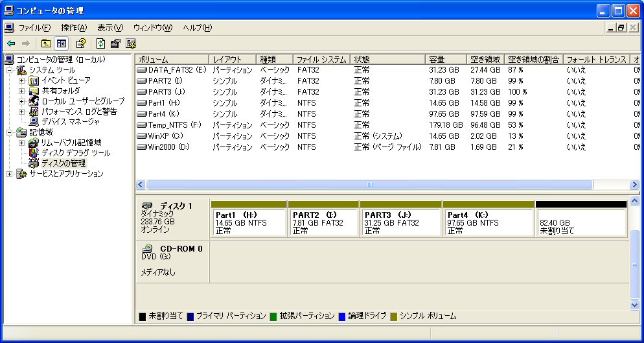Viewport: 644px width, 343px height.
Task: Expand the イベント ビューア node
Action: [x=22, y=80]
